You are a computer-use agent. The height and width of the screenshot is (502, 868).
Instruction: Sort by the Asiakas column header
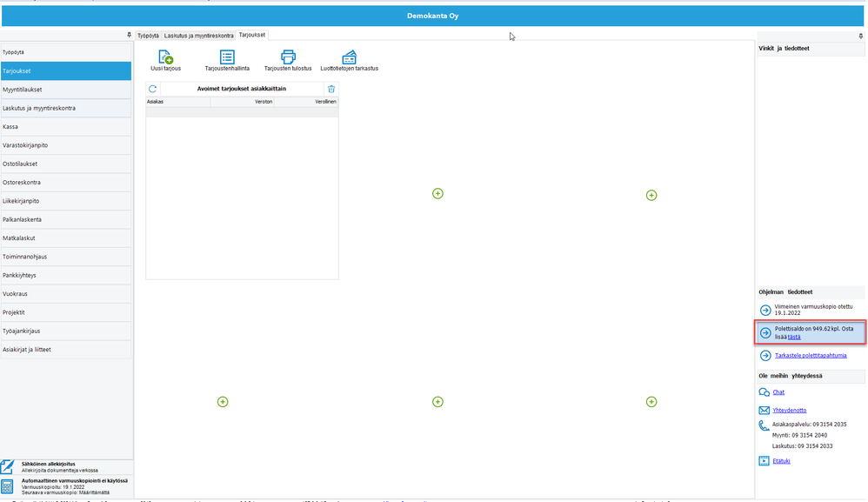pos(177,102)
